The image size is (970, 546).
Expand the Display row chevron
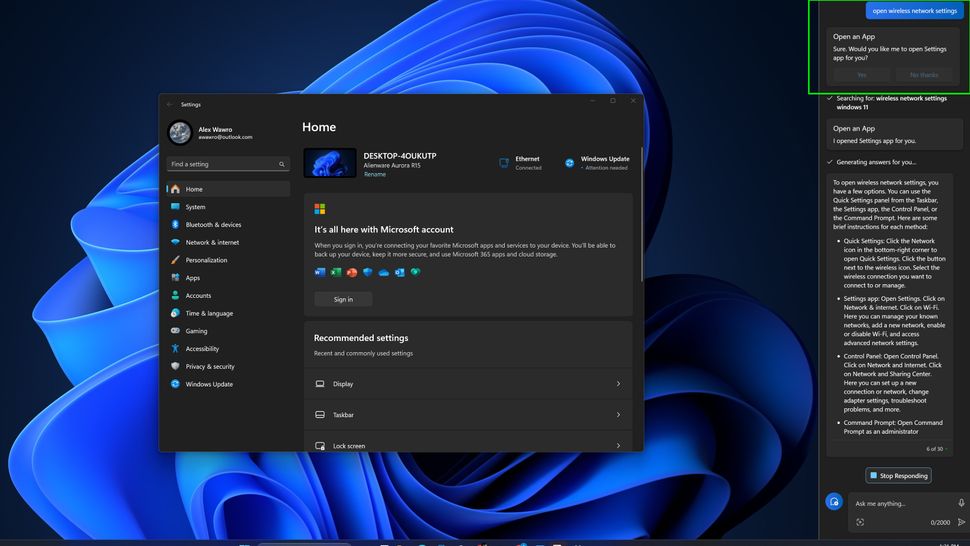tap(618, 384)
